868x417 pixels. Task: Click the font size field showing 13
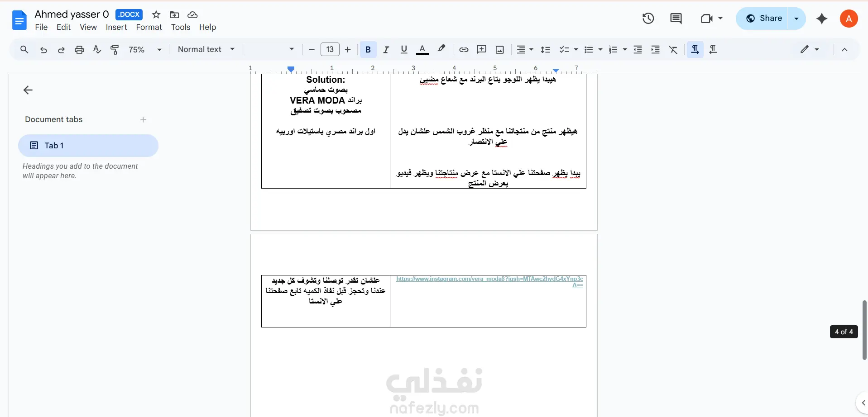[x=330, y=50]
